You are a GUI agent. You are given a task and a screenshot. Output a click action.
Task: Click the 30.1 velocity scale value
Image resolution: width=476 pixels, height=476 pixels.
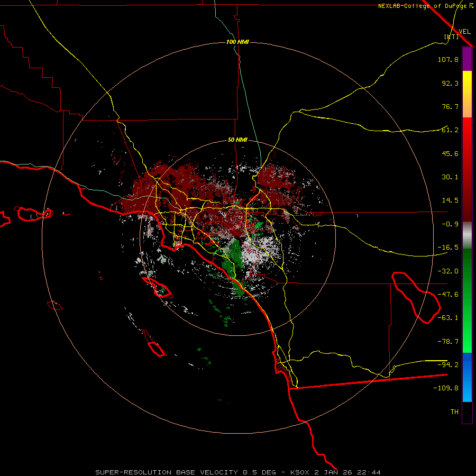coord(450,177)
